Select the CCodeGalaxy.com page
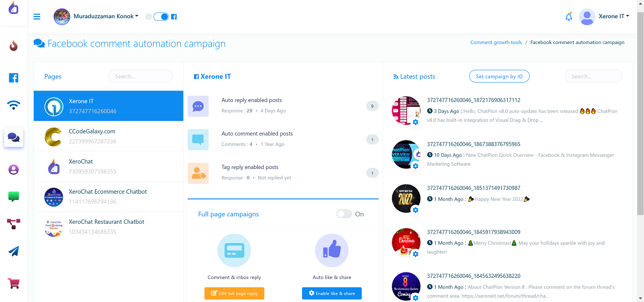 coord(108,136)
